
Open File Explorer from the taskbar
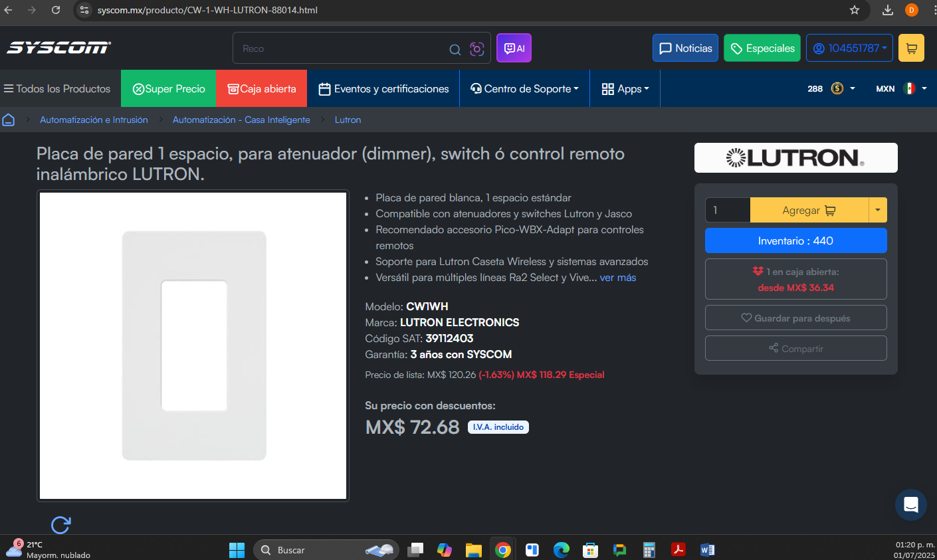[473, 550]
